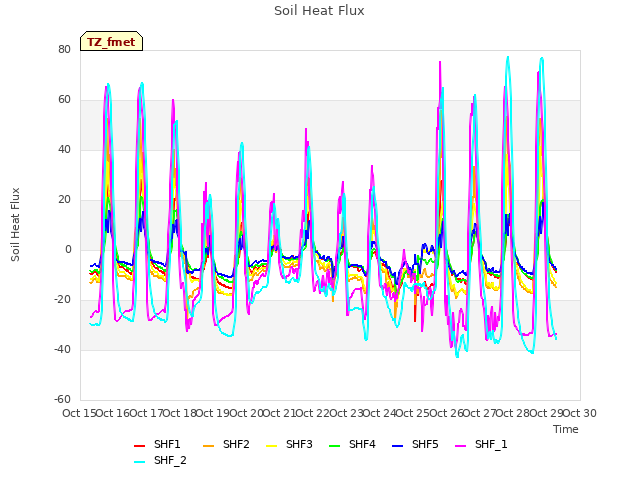Screen dimensions: 640x480
Task: Click the Oct 20 x-axis tick label
Action: (x=247, y=413)
